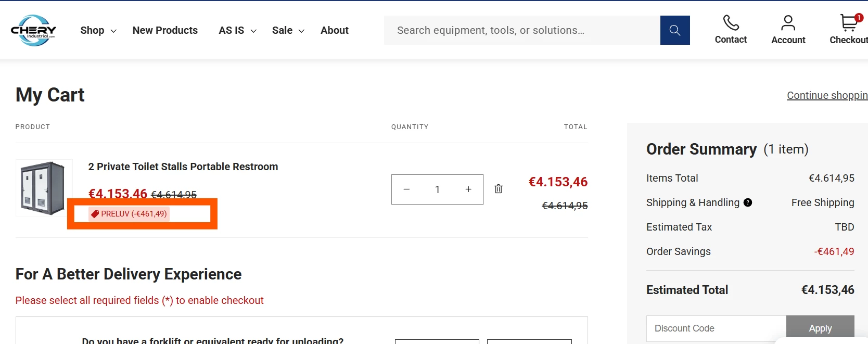
Task: Increase quantity with the plus stepper
Action: pyautogui.click(x=468, y=189)
